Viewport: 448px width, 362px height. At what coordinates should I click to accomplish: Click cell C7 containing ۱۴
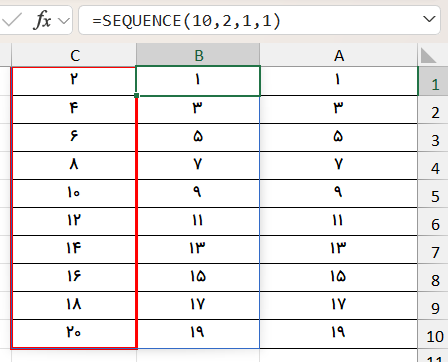tap(74, 250)
